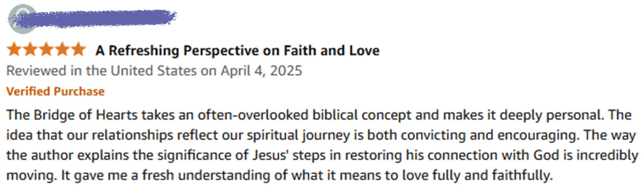Click the second orange rating star
644x189 pixels.
tap(30, 49)
